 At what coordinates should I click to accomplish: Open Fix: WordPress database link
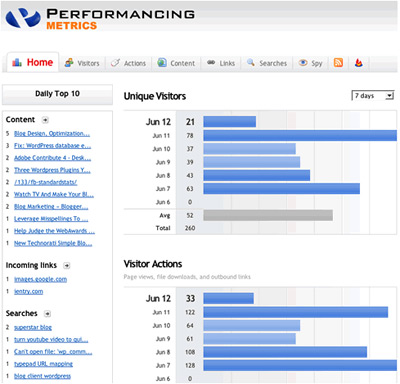[52, 146]
